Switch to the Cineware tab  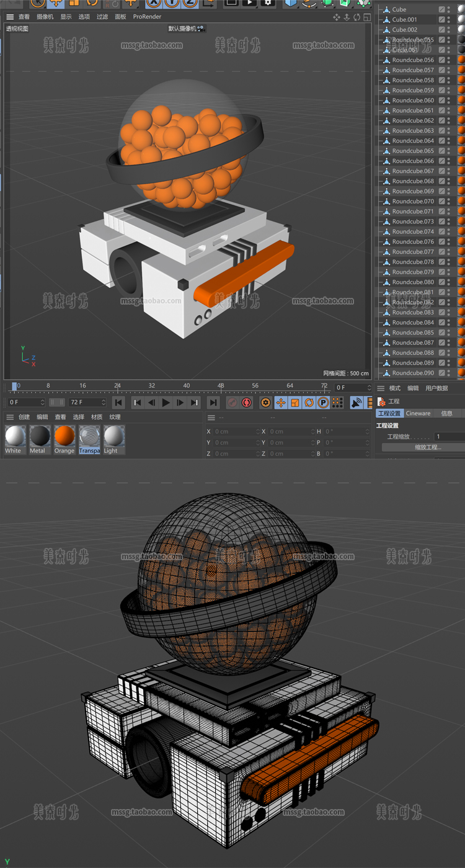tap(418, 413)
